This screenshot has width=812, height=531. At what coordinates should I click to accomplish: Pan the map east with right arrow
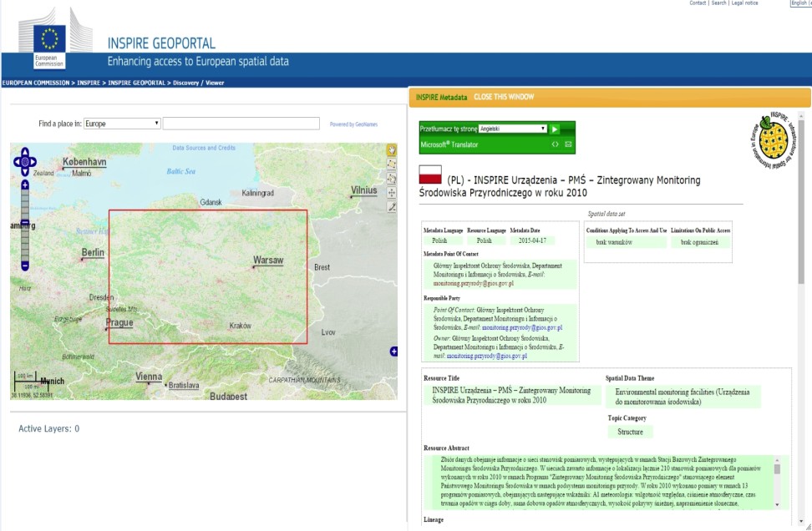[x=33, y=161]
